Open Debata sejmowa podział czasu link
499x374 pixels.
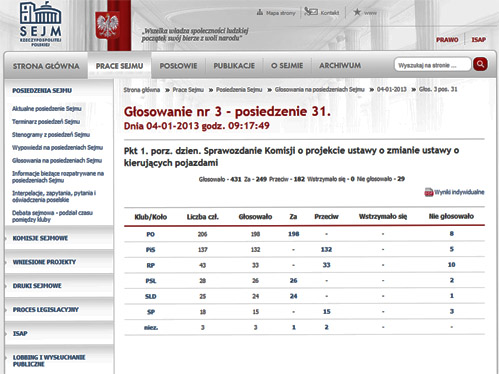(52, 216)
